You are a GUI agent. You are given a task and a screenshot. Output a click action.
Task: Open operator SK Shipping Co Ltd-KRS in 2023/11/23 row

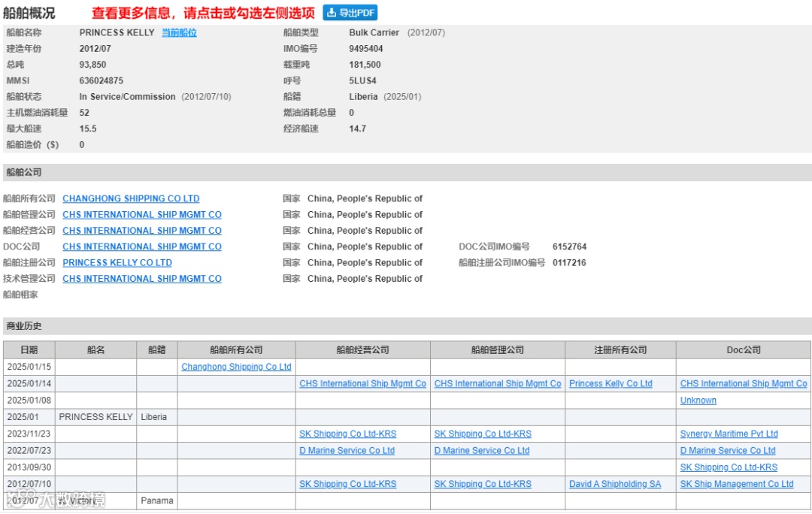[347, 434]
